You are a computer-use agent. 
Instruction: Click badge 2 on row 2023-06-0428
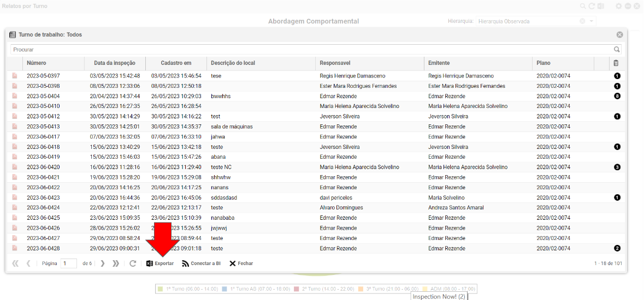(x=617, y=248)
